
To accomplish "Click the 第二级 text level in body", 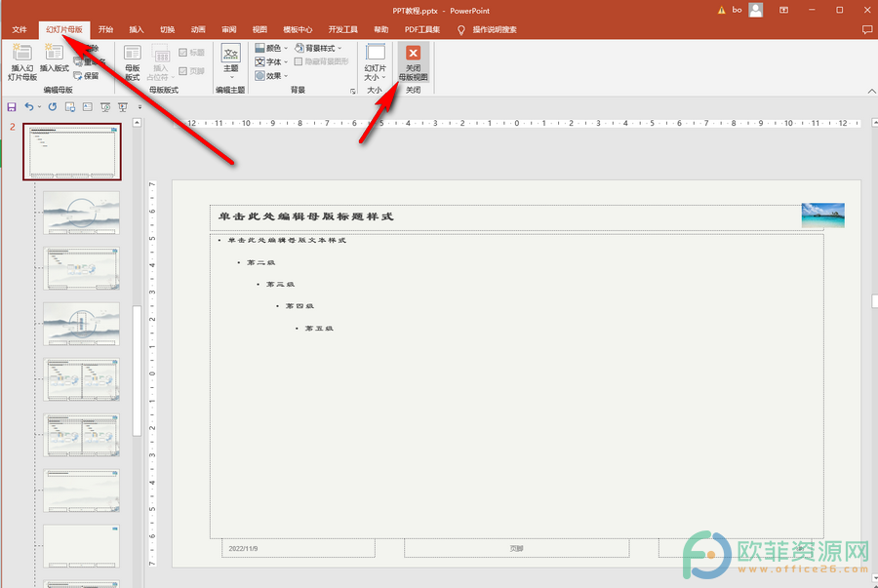I will [260, 262].
